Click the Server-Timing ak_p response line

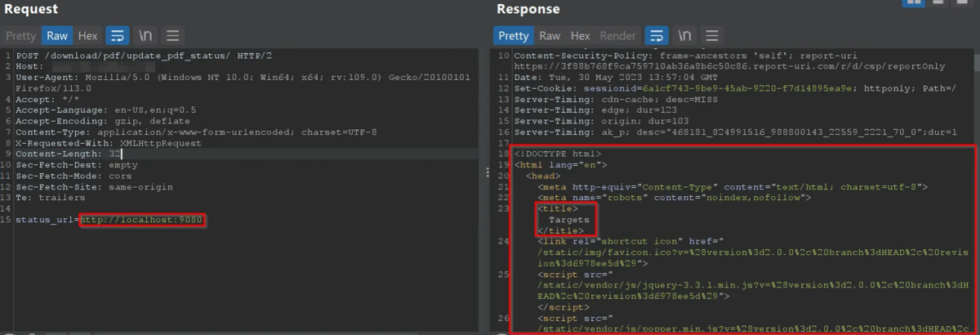(x=735, y=132)
